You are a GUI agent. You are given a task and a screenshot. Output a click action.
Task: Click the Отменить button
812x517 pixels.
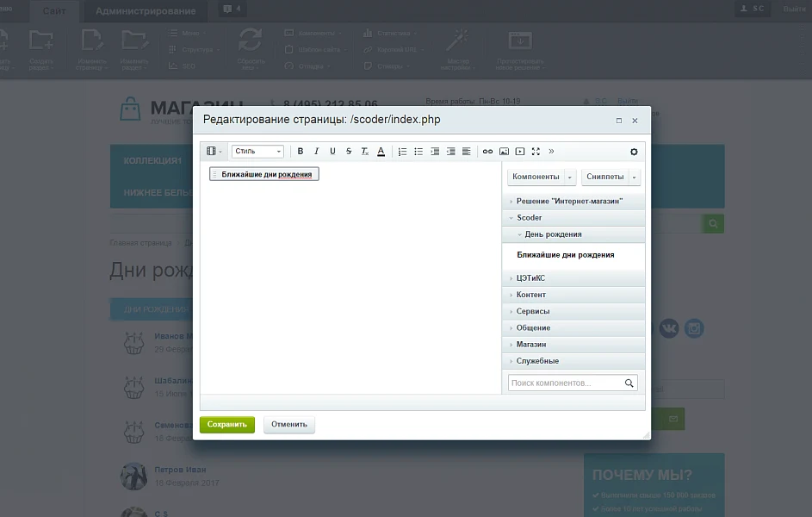coord(289,424)
